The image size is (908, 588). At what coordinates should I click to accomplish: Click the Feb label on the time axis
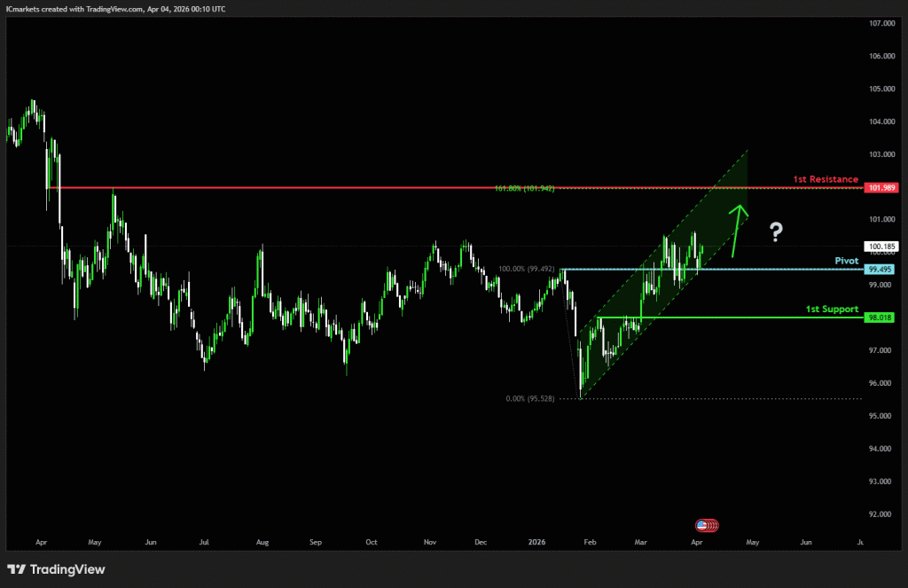pos(590,541)
